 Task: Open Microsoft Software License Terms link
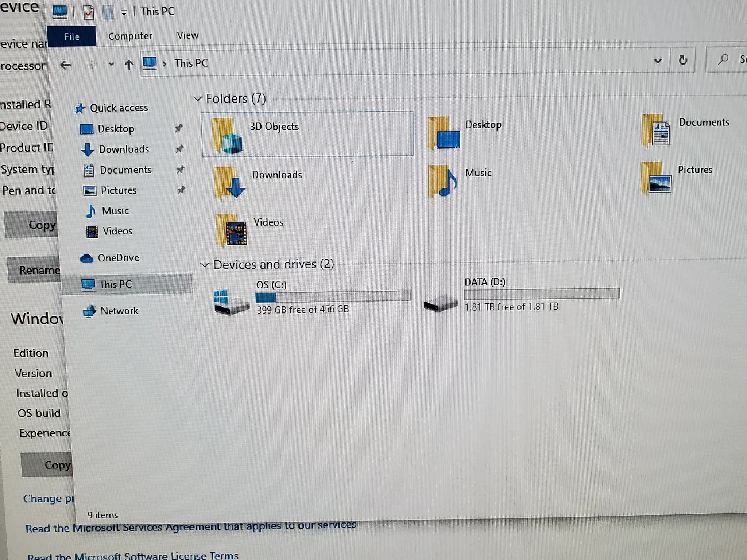point(133,555)
